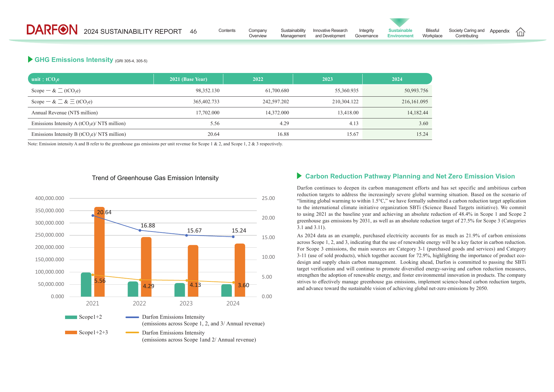Click the note about emission intensity A and B
The width and height of the screenshot is (554, 392).
click(x=155, y=144)
